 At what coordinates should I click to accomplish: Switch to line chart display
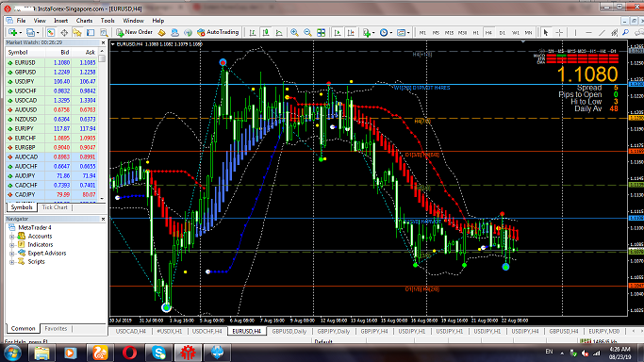(279, 32)
